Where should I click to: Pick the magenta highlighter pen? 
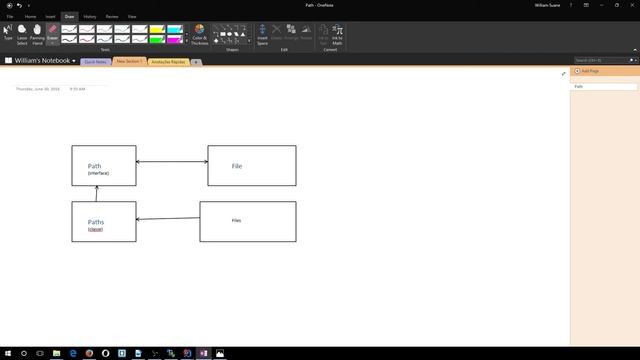tap(175, 39)
